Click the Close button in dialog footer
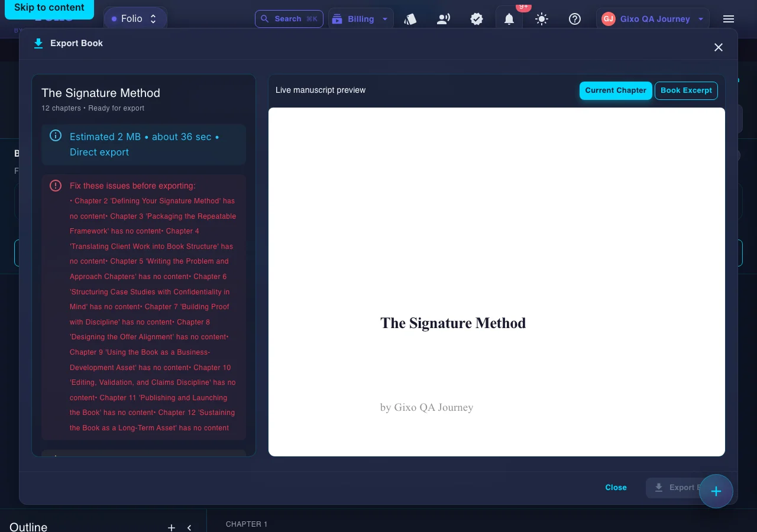This screenshot has height=532, width=757. click(x=616, y=488)
